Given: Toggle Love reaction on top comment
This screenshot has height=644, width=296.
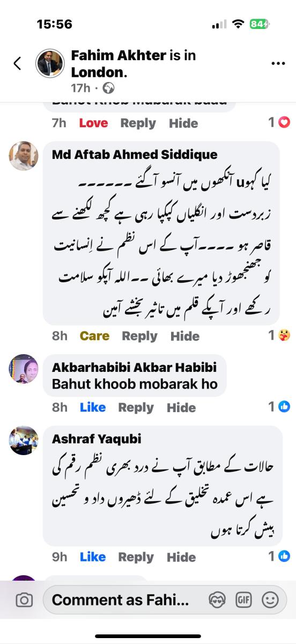Looking at the screenshot, I should 93,123.
